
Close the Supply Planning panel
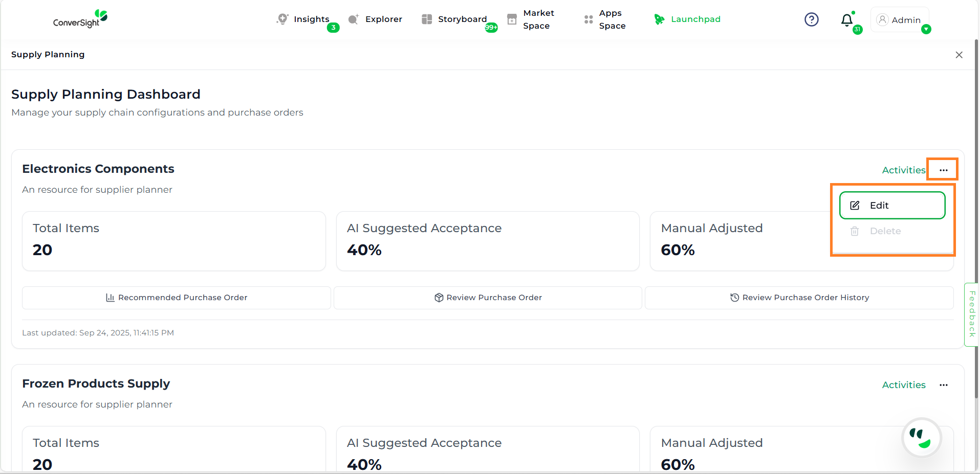click(959, 55)
